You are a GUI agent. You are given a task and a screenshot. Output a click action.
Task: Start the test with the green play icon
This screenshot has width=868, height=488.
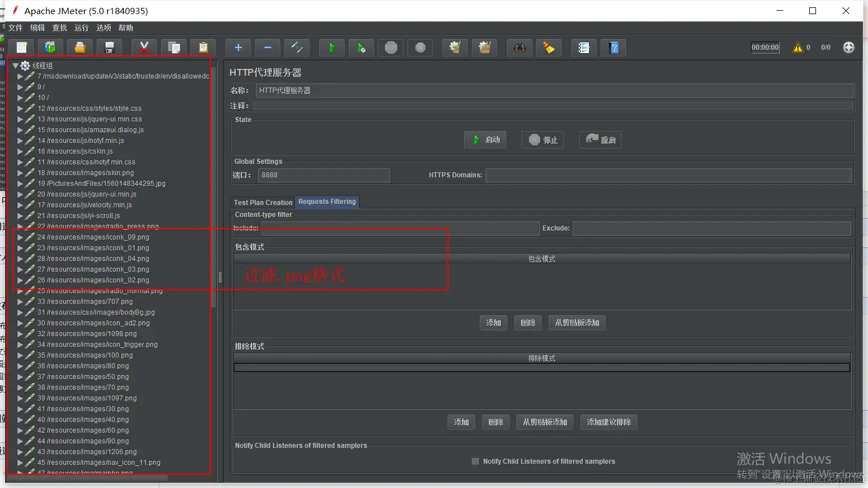point(332,48)
